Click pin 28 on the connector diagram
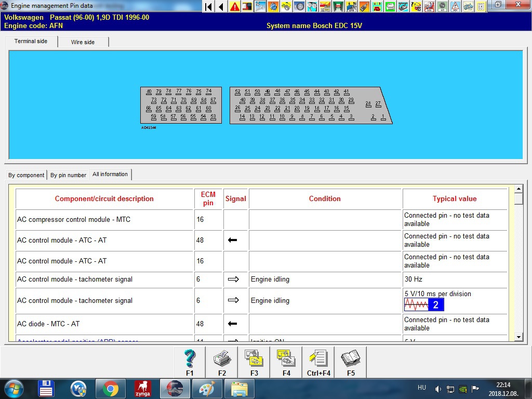The width and height of the screenshot is (532, 399). [368, 104]
